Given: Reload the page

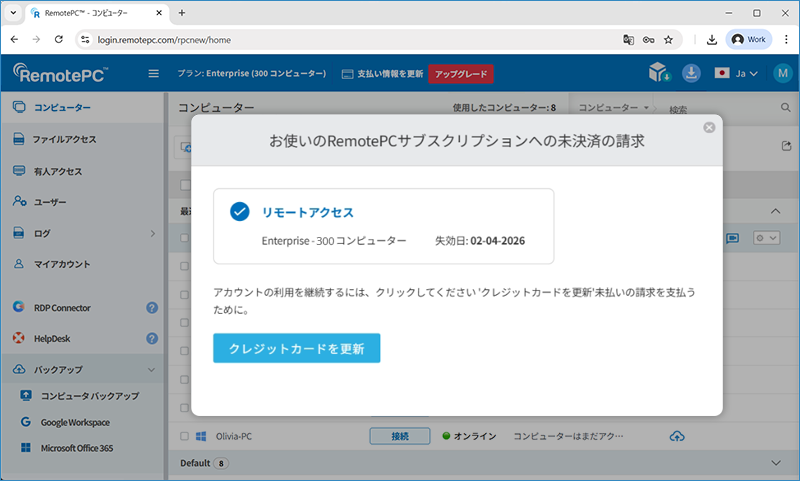Looking at the screenshot, I should point(59,39).
